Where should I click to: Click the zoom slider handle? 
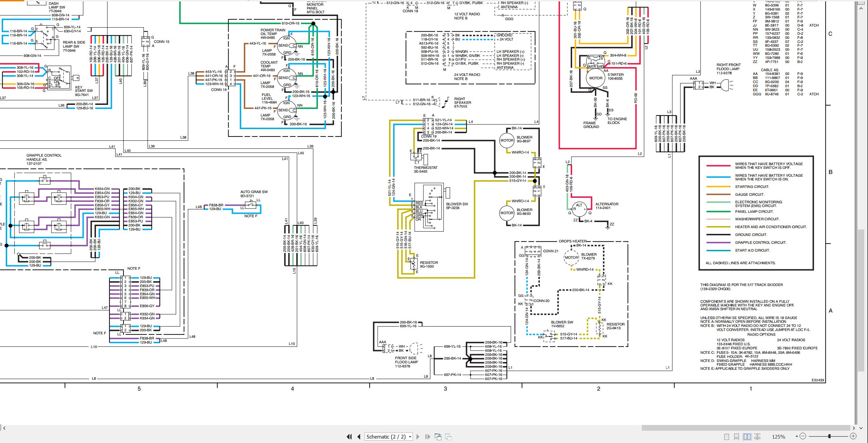coord(830,436)
